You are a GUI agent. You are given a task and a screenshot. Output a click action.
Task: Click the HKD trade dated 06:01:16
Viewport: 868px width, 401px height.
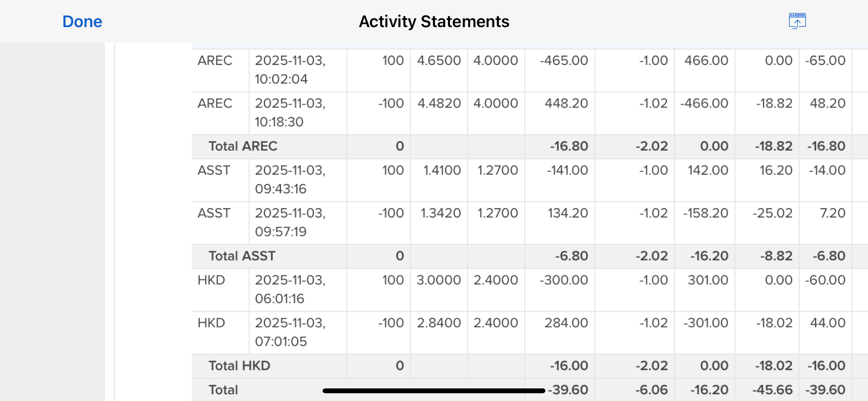290,289
